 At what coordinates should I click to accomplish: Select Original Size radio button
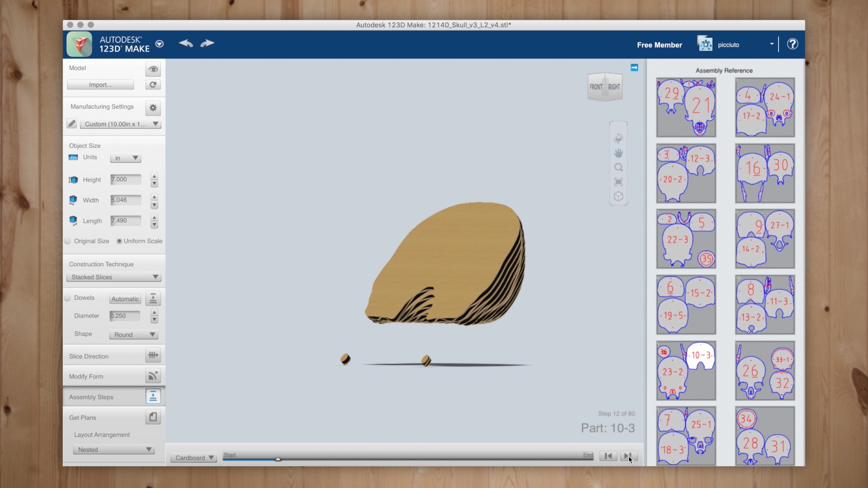point(67,241)
